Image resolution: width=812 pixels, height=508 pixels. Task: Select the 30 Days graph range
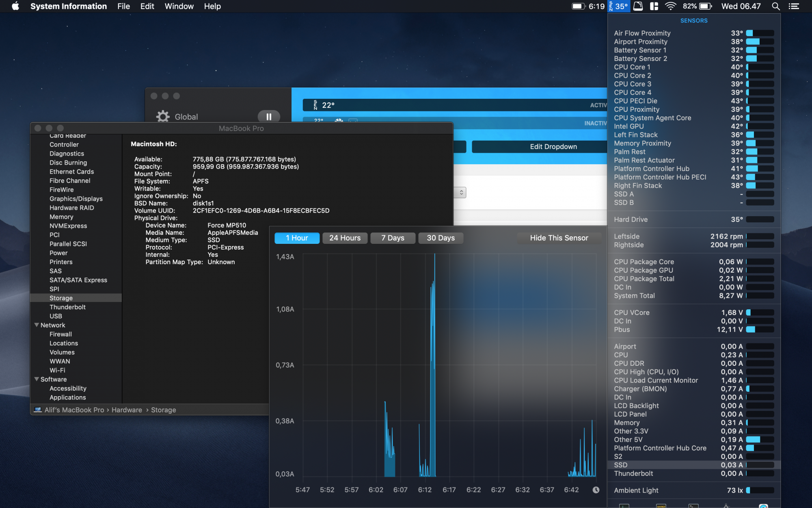pyautogui.click(x=441, y=238)
